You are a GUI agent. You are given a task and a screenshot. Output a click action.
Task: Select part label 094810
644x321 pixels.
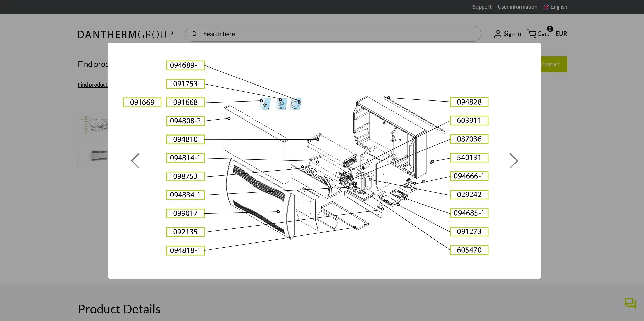(x=185, y=139)
